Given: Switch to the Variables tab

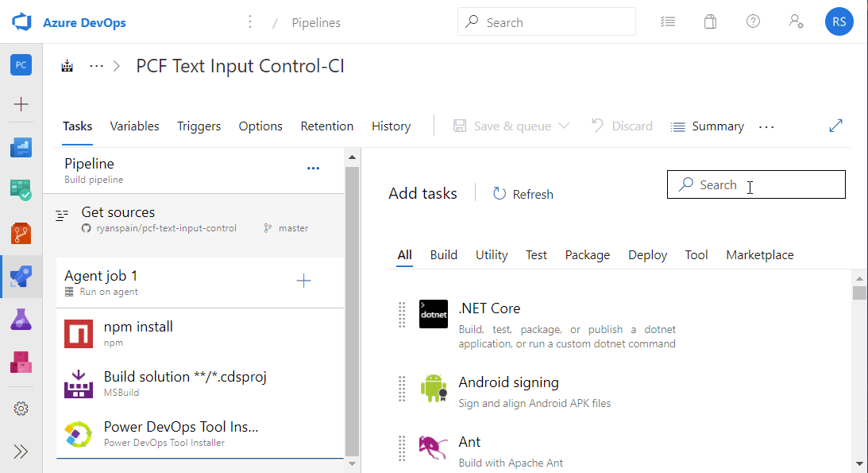Looking at the screenshot, I should [x=134, y=126].
